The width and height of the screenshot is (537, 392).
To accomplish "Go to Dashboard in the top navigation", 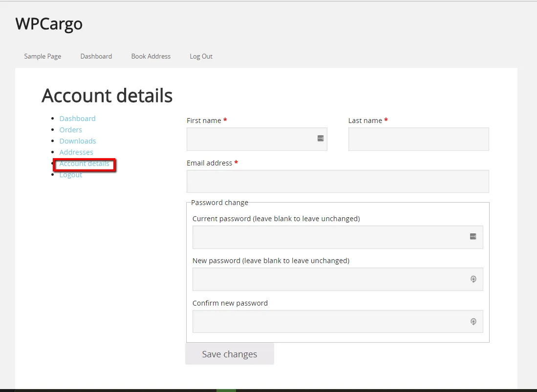I will 96,56.
